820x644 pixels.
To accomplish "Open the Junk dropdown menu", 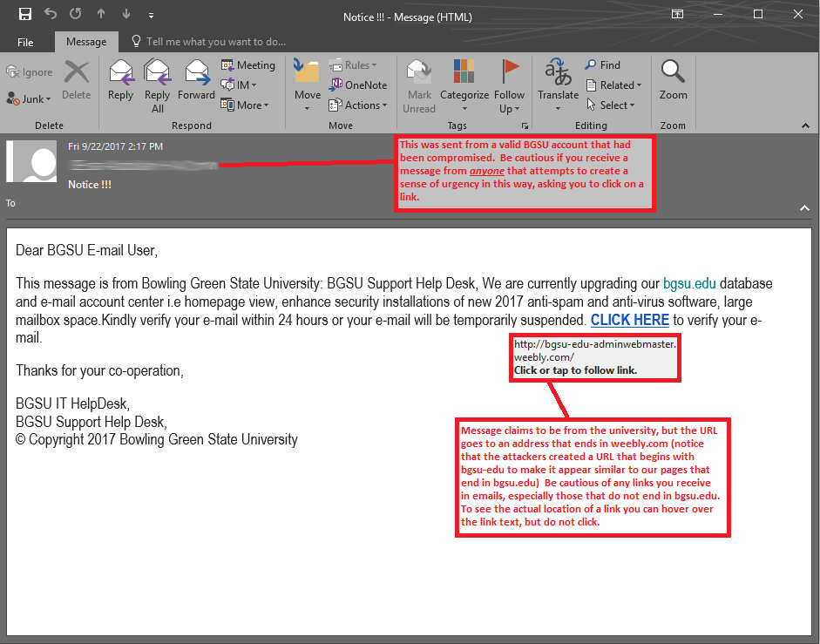I will pyautogui.click(x=30, y=99).
